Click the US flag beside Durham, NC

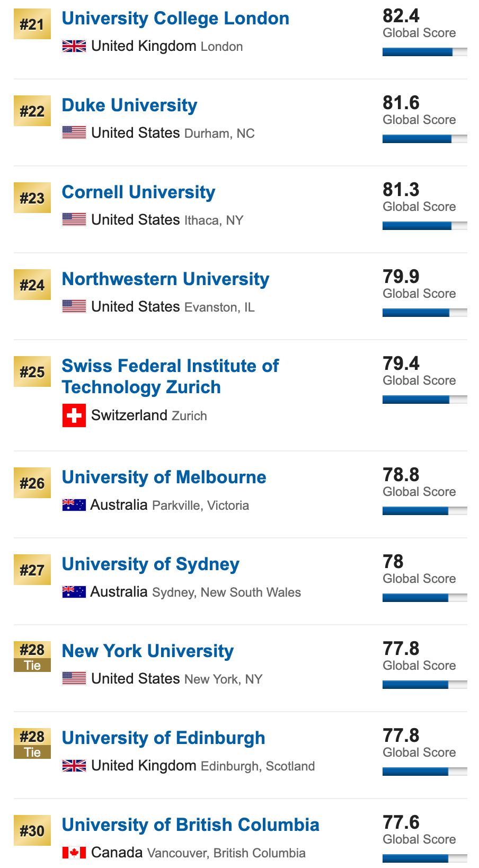(x=74, y=132)
